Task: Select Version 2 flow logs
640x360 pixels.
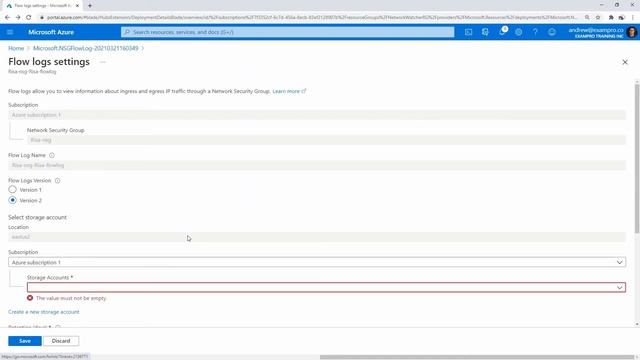Action: click(x=13, y=200)
